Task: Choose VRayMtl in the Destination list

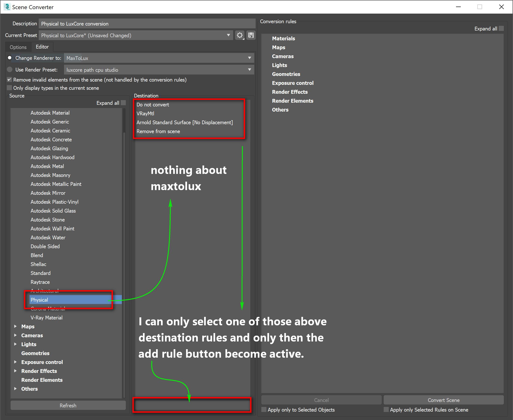Action: tap(145, 113)
